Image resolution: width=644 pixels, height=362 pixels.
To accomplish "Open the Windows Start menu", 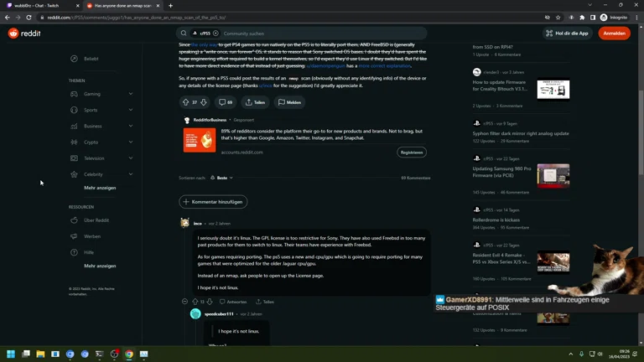I will coord(12,354).
